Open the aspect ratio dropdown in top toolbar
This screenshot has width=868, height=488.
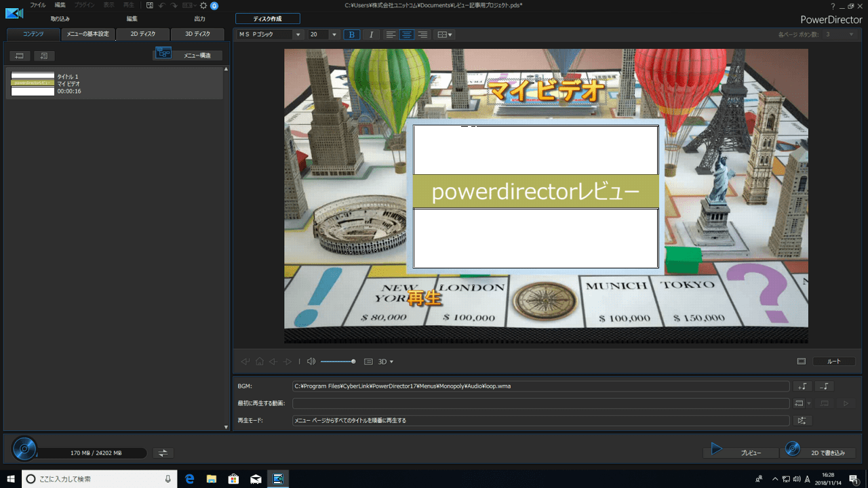[x=189, y=5]
